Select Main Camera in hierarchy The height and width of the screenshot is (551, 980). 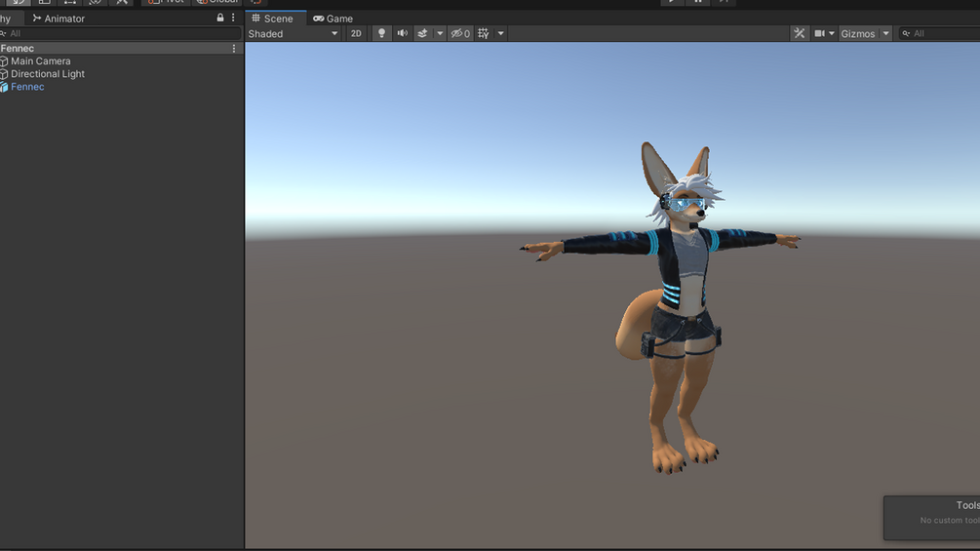tap(41, 61)
